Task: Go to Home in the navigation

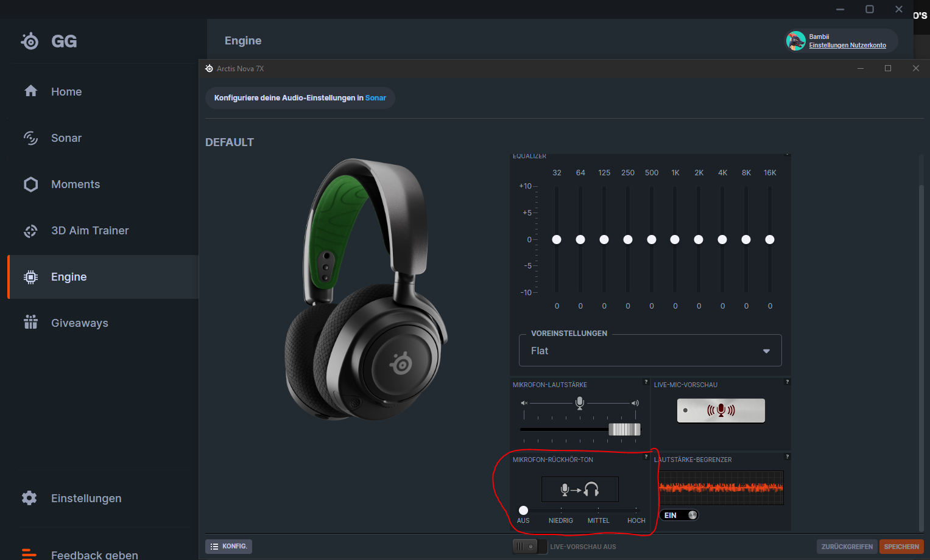Action: click(30, 91)
